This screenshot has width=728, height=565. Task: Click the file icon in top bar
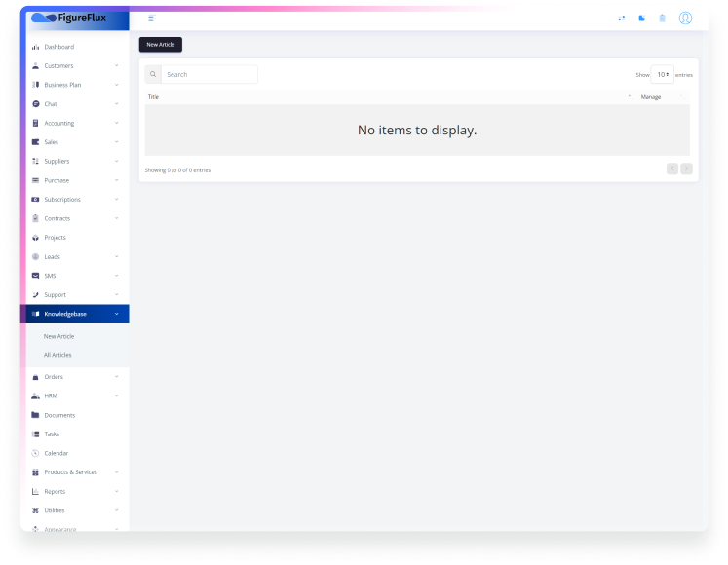(x=641, y=18)
